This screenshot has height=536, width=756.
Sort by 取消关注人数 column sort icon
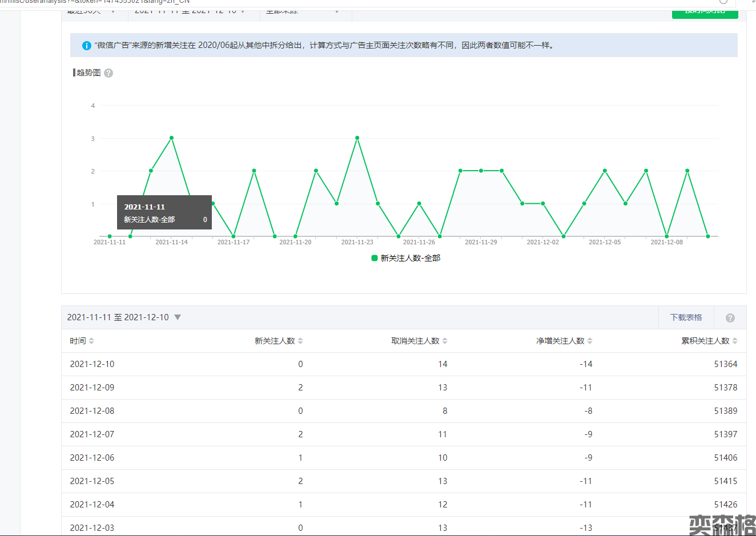click(x=445, y=341)
